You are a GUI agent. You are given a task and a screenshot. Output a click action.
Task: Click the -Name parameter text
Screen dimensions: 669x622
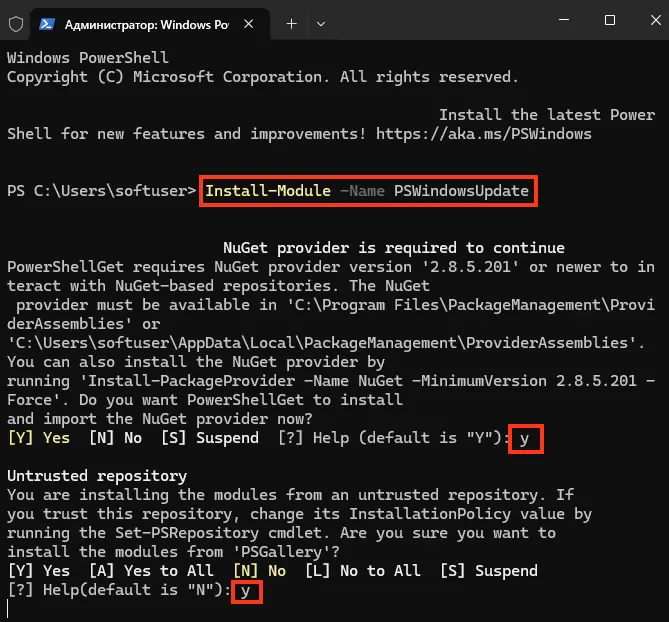point(362,191)
